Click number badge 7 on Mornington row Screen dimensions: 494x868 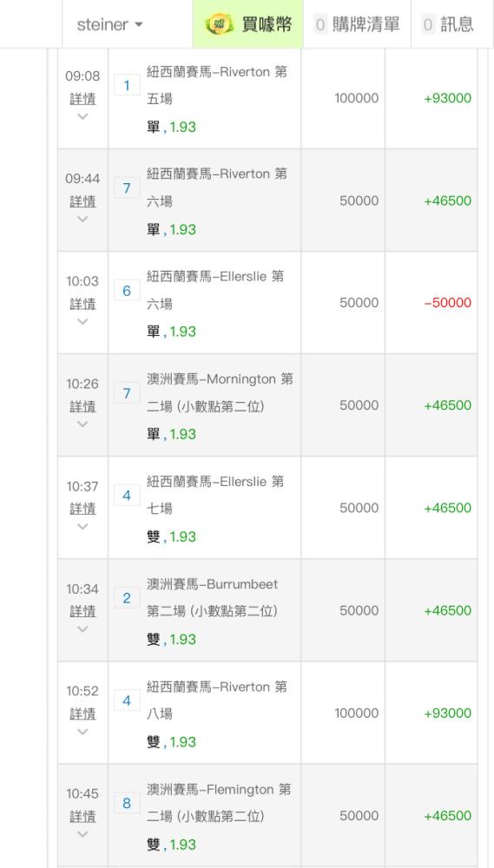(127, 393)
